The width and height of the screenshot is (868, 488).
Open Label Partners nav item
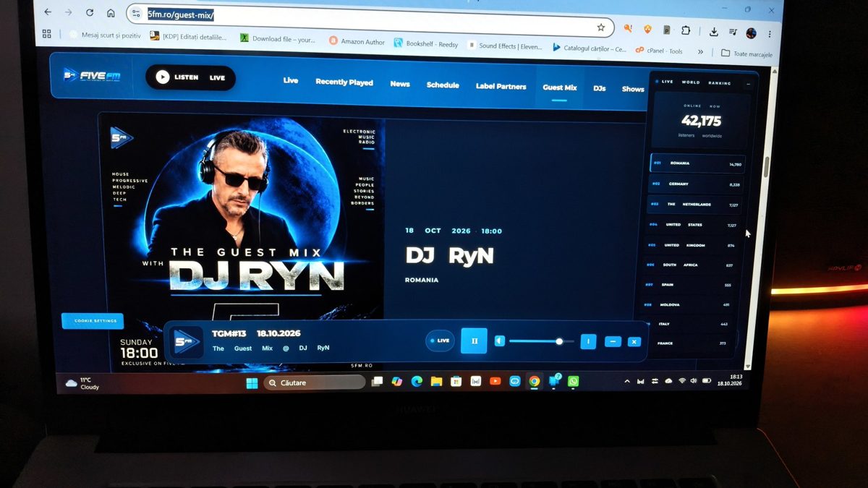pos(501,86)
